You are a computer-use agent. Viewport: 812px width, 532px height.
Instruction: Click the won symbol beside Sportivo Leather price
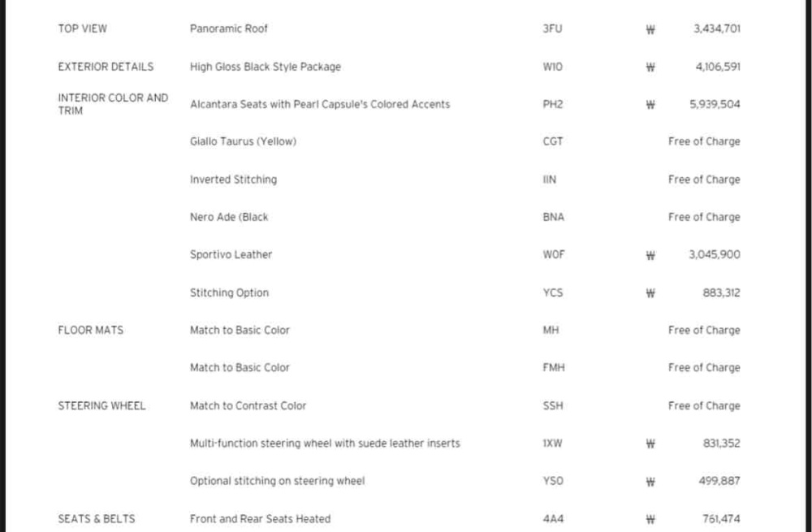coord(650,255)
